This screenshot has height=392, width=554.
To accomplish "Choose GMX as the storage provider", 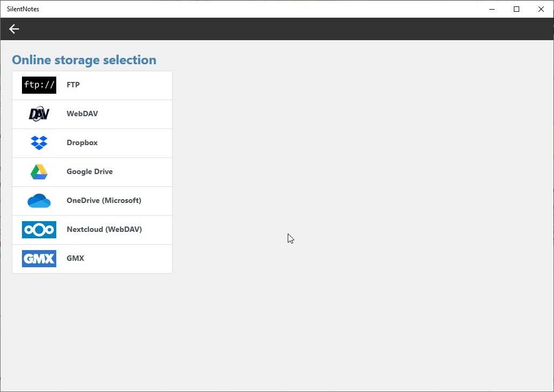I will pyautogui.click(x=91, y=258).
